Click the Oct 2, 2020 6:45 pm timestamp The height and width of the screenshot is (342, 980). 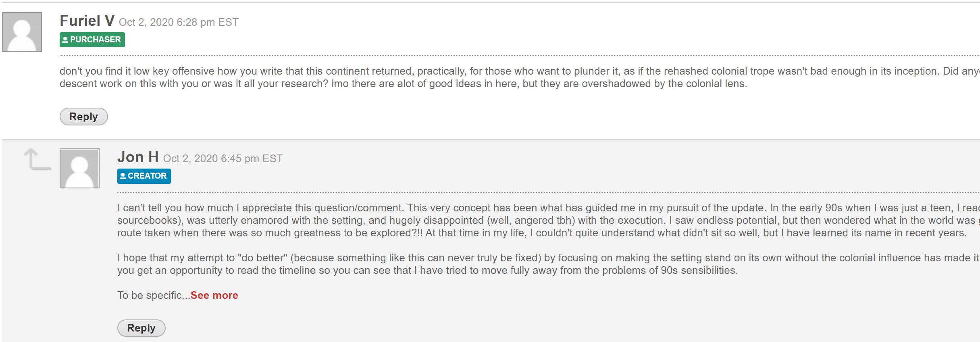point(223,158)
